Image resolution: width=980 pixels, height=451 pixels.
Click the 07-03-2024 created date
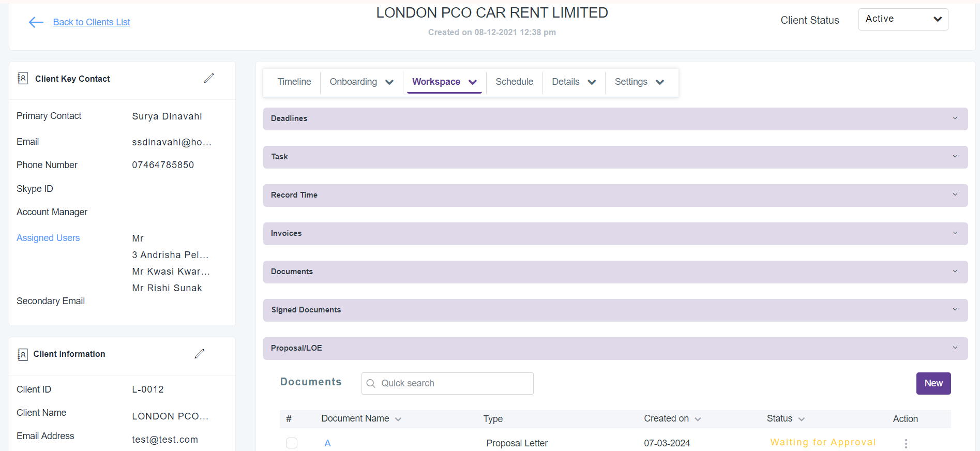(x=667, y=443)
